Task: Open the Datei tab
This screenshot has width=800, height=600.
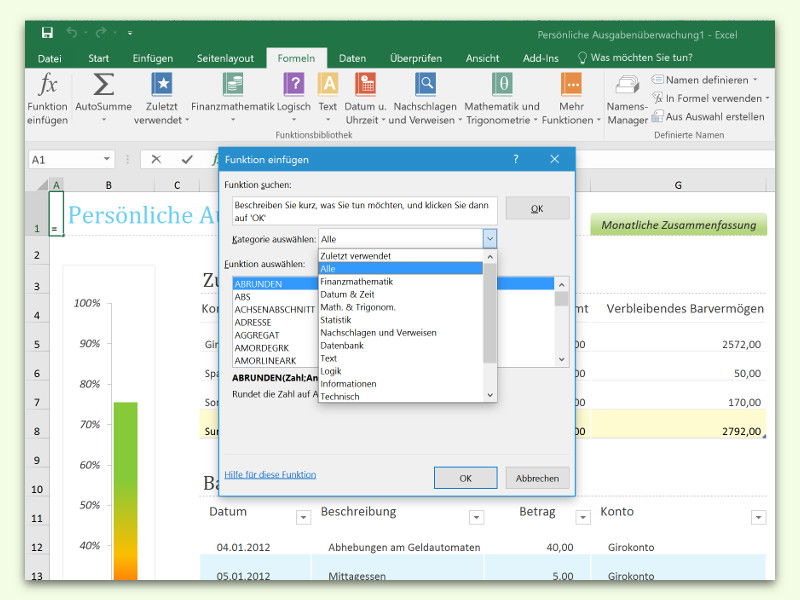Action: [49, 58]
